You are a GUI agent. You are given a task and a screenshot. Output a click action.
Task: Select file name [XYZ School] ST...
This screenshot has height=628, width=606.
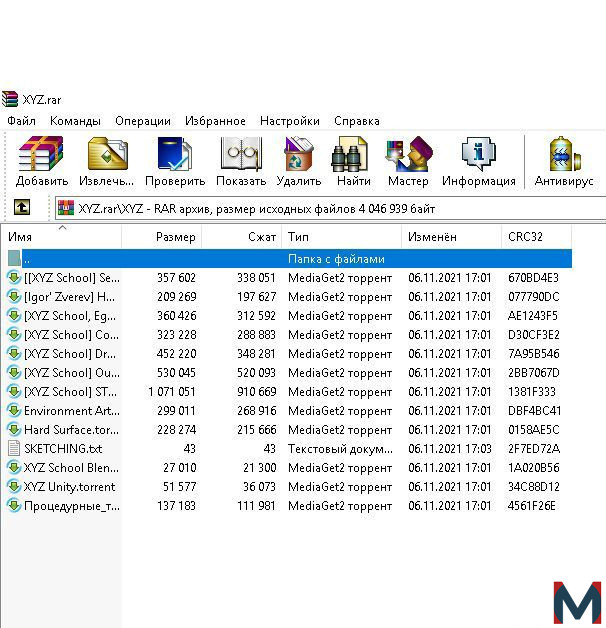pyautogui.click(x=70, y=392)
